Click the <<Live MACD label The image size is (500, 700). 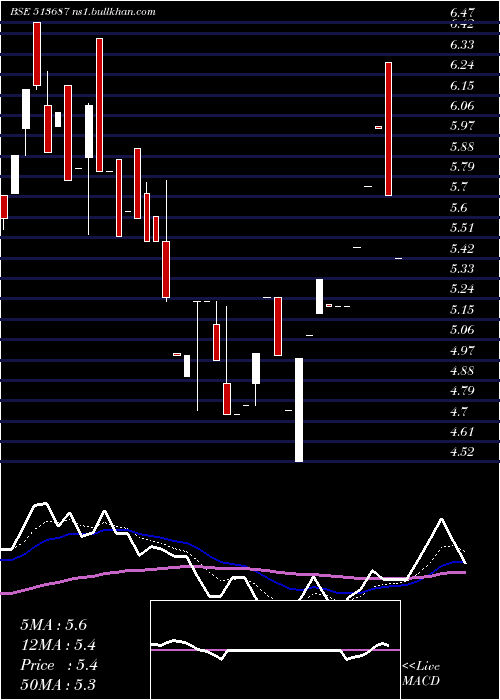coord(421,673)
